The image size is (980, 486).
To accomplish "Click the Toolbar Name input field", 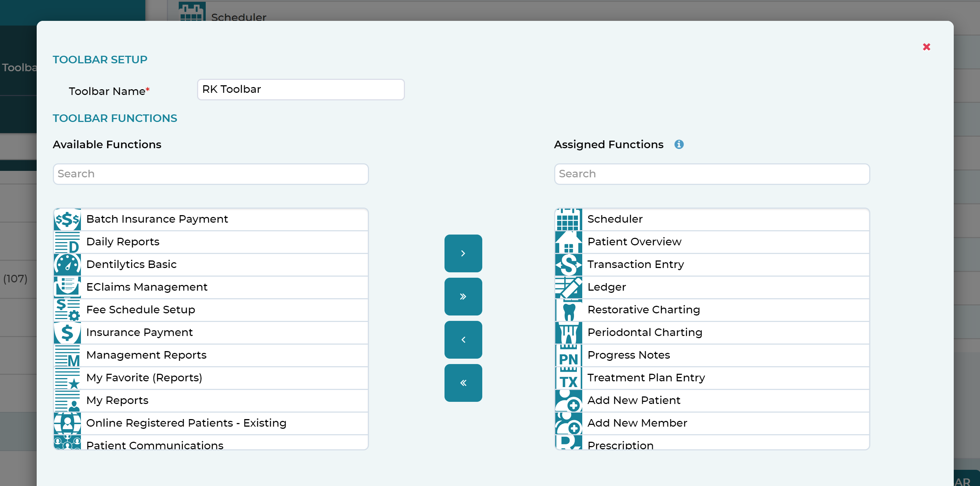I will tap(301, 90).
